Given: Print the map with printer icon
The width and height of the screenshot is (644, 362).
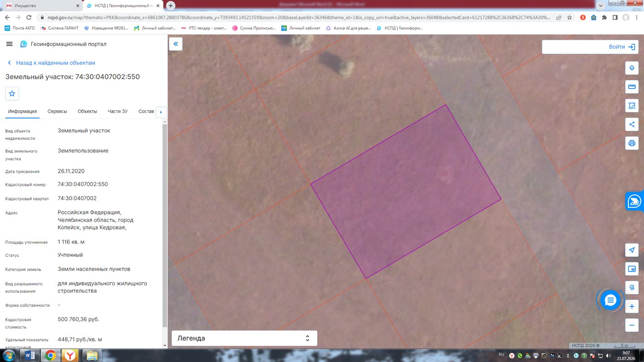Looking at the screenshot, I should tap(632, 143).
